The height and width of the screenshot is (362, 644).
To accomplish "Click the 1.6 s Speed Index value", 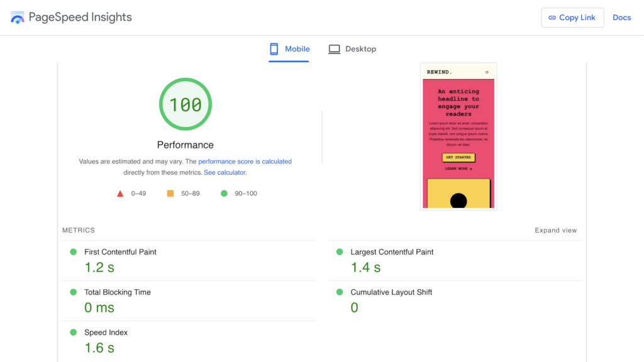I will pyautogui.click(x=99, y=348).
